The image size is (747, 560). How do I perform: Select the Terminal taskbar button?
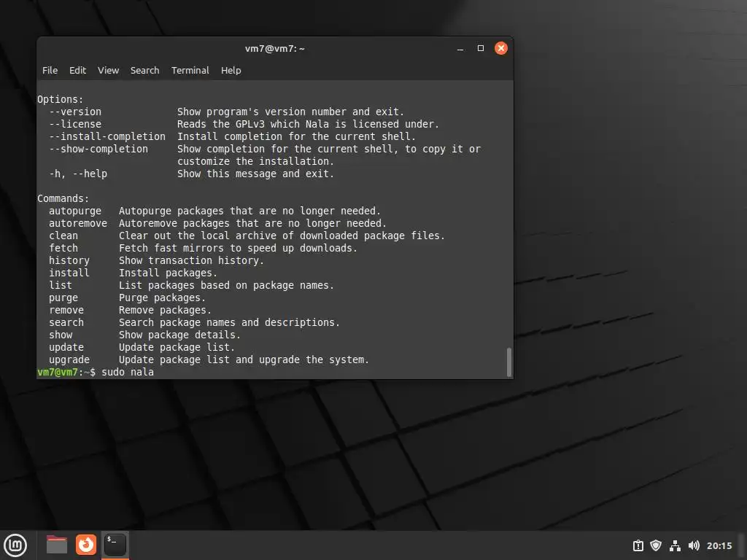click(x=115, y=545)
